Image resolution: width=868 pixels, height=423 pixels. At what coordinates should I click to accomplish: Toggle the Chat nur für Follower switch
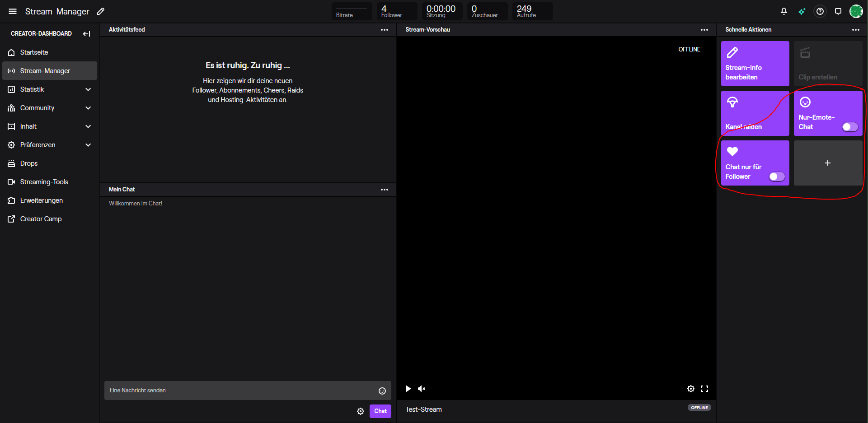(x=777, y=177)
